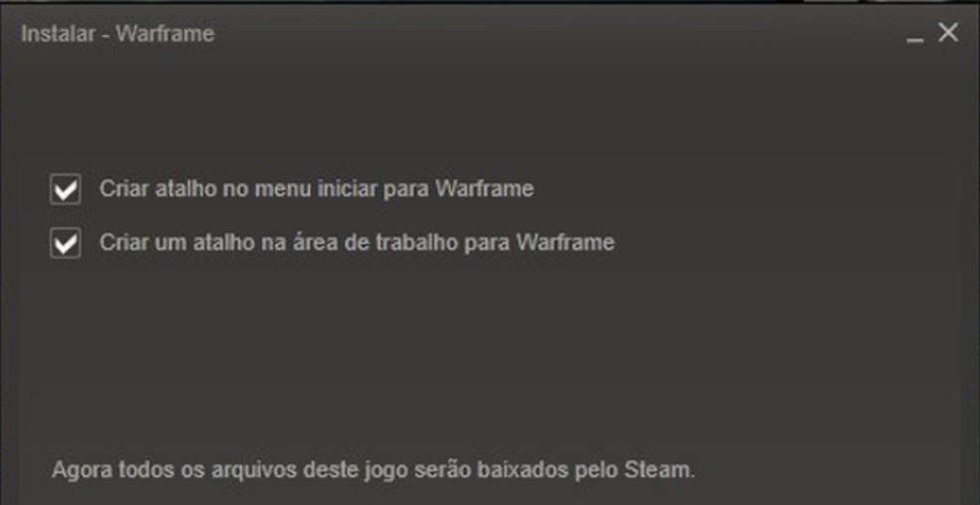Viewport: 980px width, 505px height.
Task: Click the white checkmark beside 'menu iniciar'
Action: point(65,189)
